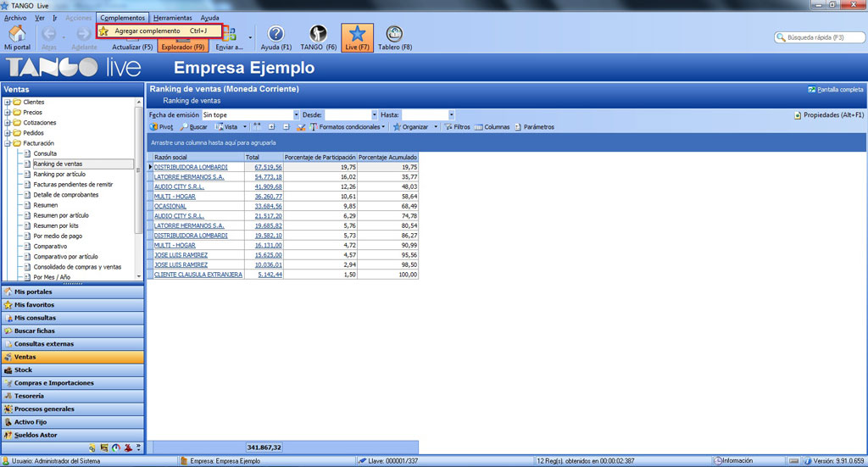
Task: Open DISTRIBUIDORA LOMBARDI link in first row
Action: 191,167
